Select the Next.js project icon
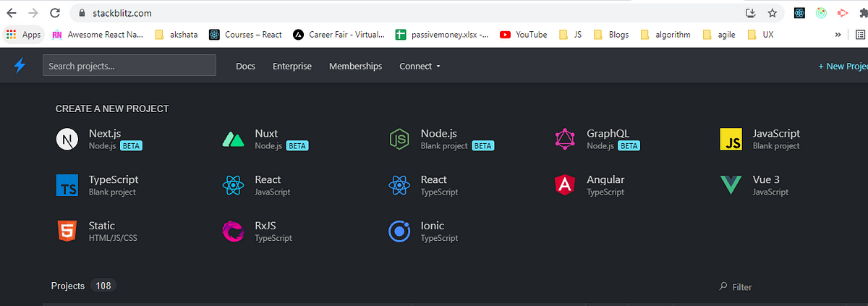 coord(67,140)
